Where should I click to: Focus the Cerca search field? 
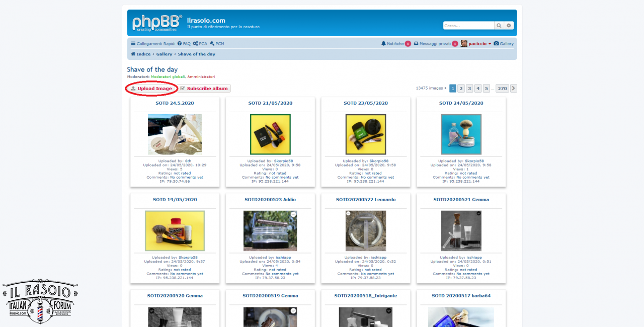point(468,26)
